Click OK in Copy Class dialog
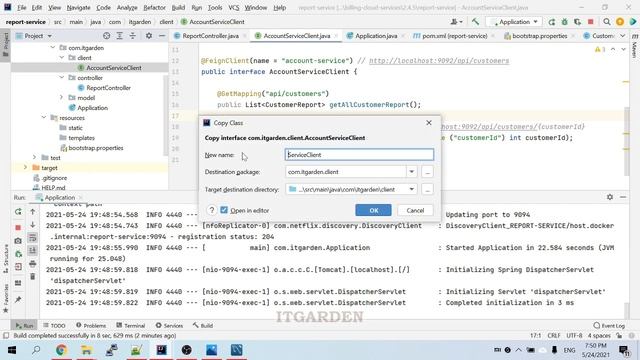 (373, 210)
